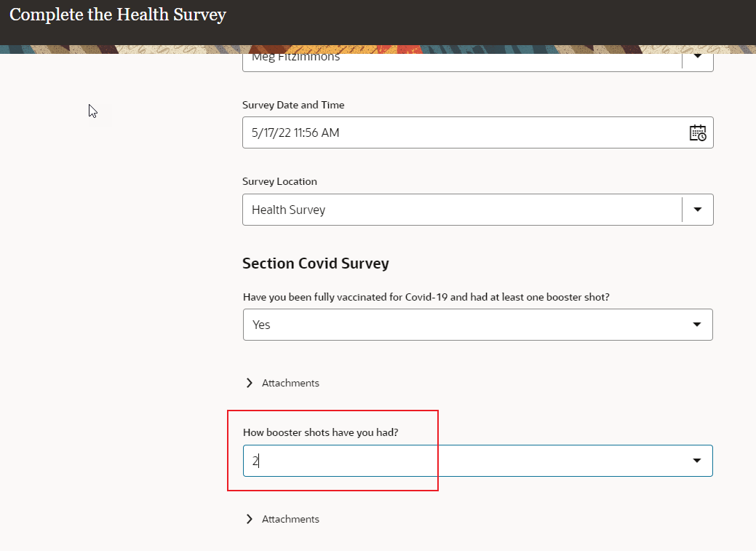Place cursor in the booster shots input field

pos(437,460)
